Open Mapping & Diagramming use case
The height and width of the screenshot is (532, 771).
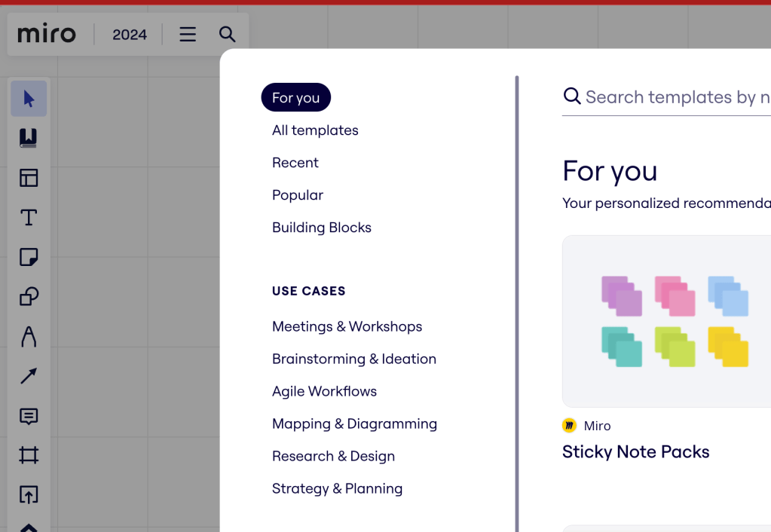(354, 423)
